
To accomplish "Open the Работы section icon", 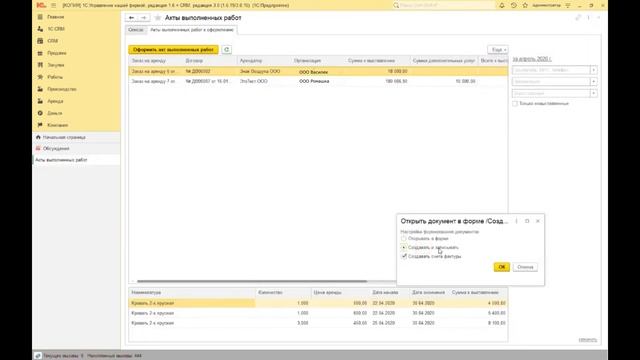I will (x=40, y=77).
